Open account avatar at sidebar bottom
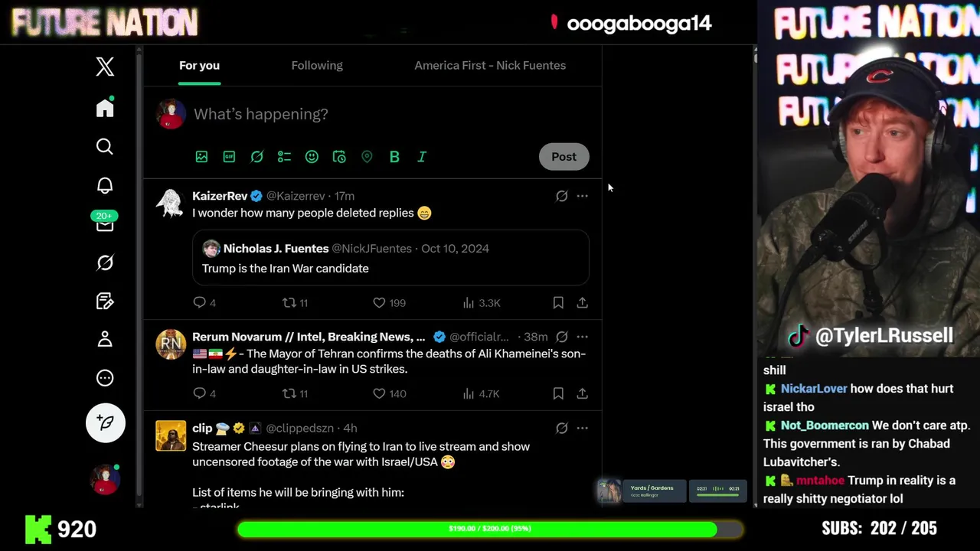Viewport: 980px width, 551px height. click(x=105, y=479)
